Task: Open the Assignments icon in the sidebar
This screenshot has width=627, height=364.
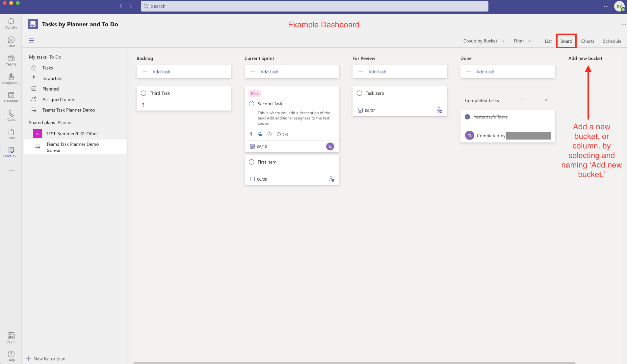Action: (11, 78)
